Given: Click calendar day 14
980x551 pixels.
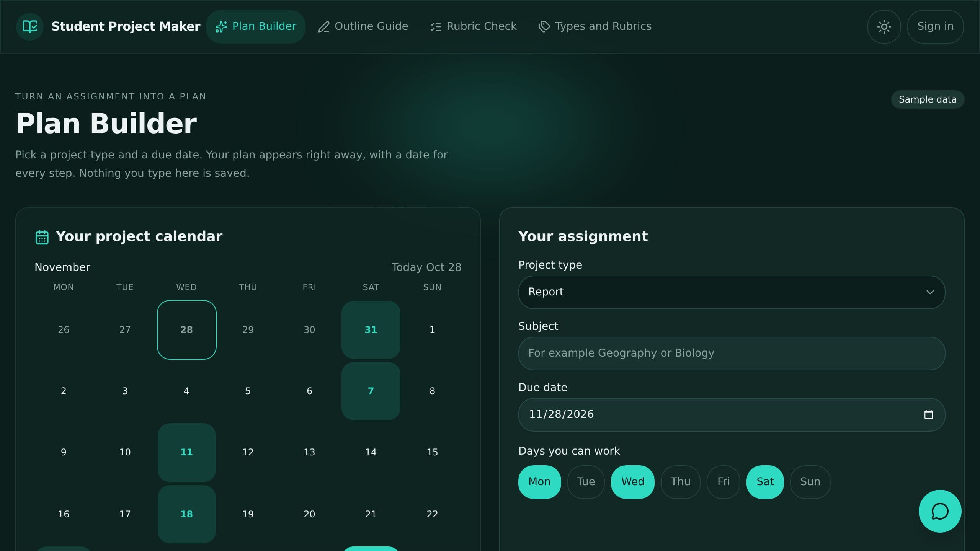Looking at the screenshot, I should coord(371,452).
